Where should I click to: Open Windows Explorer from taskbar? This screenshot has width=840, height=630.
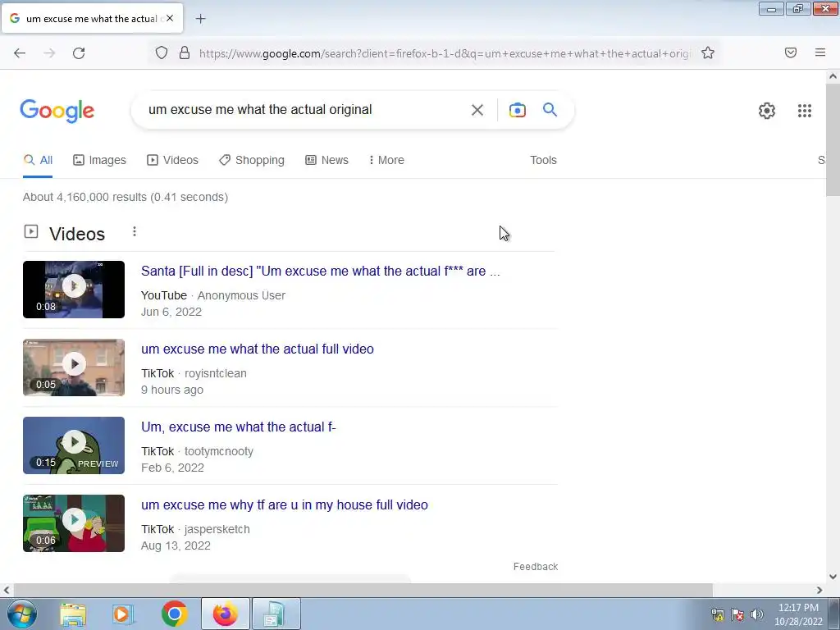(73, 614)
